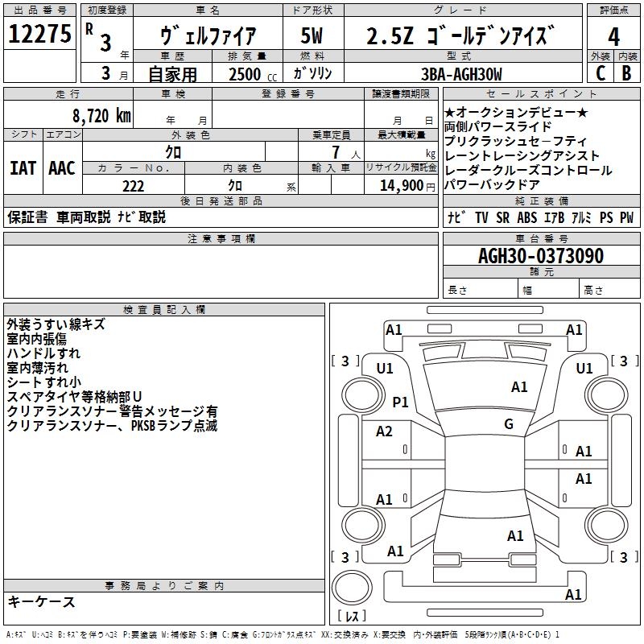Select the G mark on windshield diagram

click(x=509, y=423)
